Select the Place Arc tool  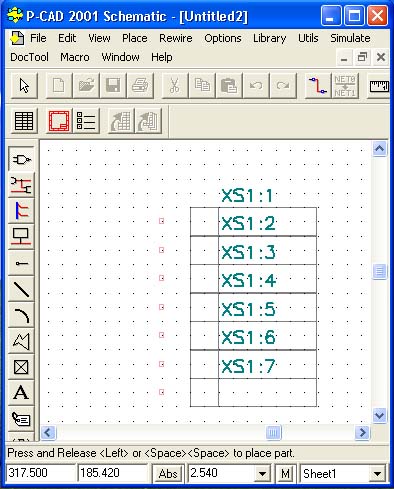21,315
